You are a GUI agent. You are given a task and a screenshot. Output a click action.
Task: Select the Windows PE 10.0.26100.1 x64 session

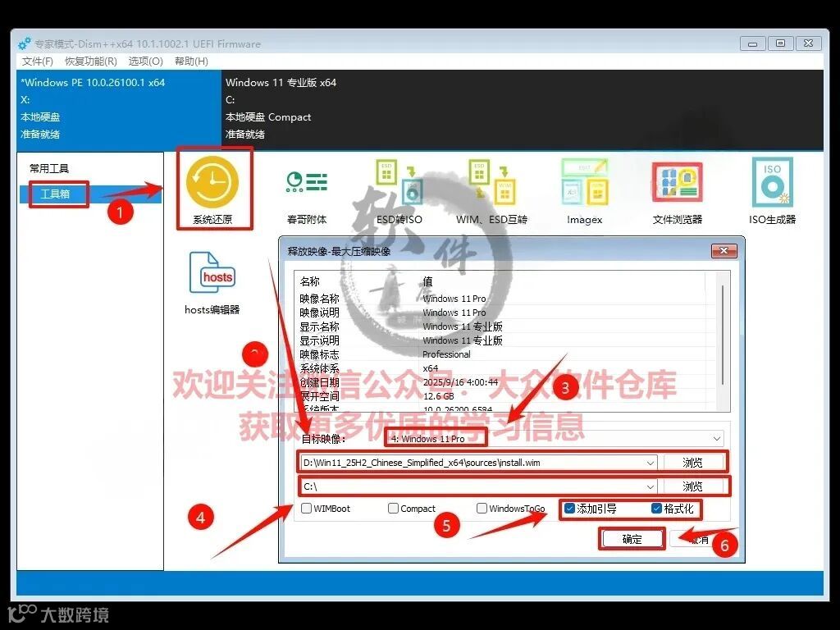(119, 109)
